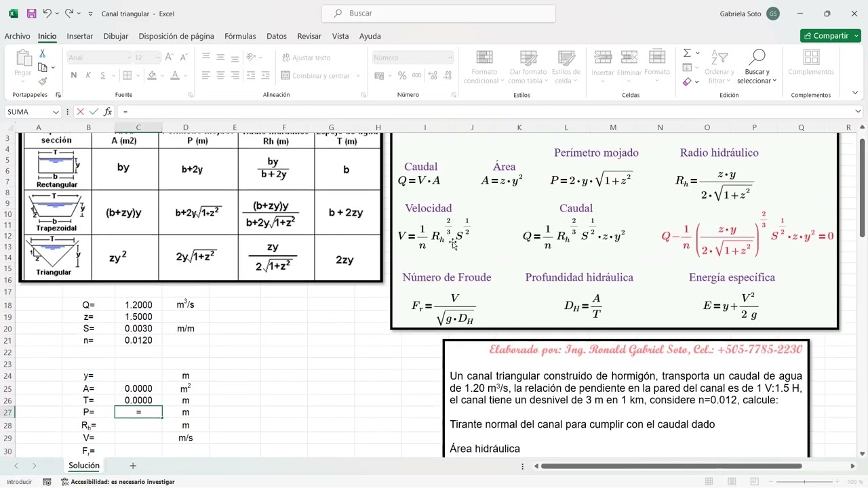Cancel the formula entry with X icon
Viewport: 868px width, 488px height.
pos(80,112)
